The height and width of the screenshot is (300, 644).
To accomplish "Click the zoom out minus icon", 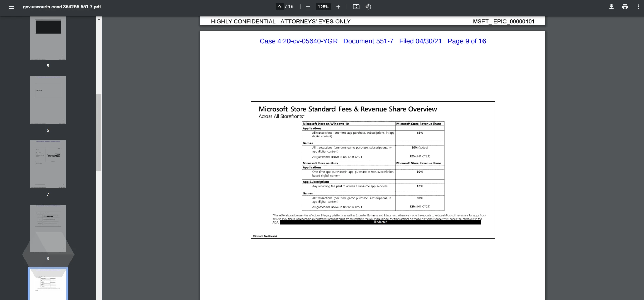I will tap(308, 7).
